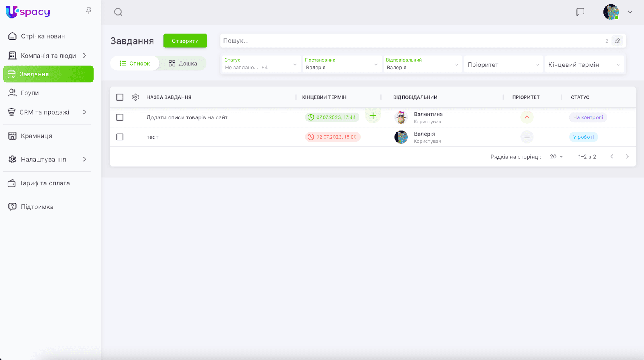The image size is (644, 360).
Task: Click the medium priority equals icon
Action: [x=527, y=137]
